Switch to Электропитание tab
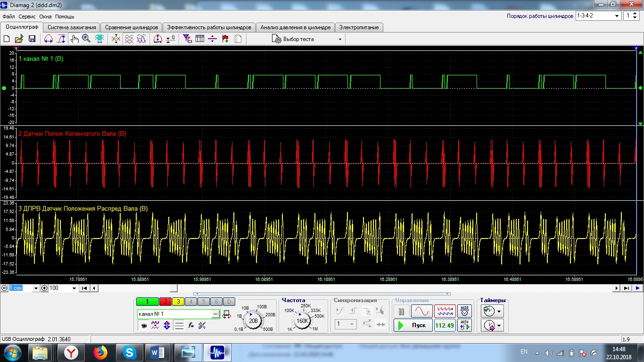 (359, 27)
